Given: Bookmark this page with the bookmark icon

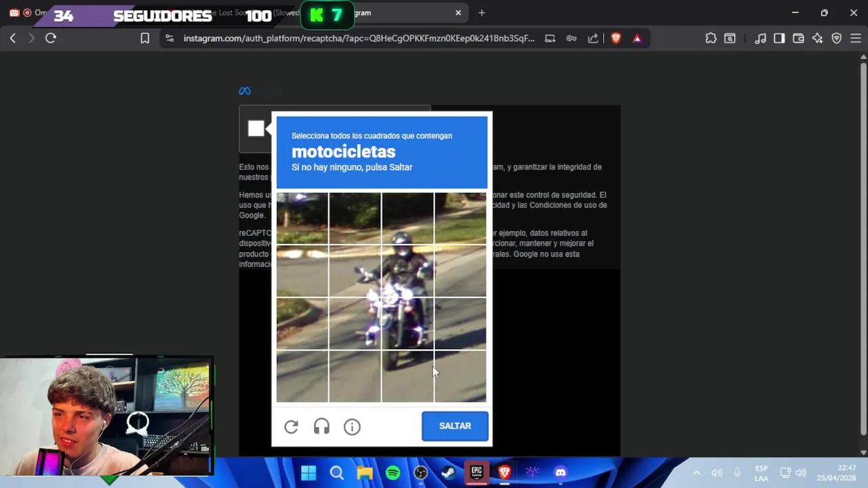Looking at the screenshot, I should pos(144,39).
